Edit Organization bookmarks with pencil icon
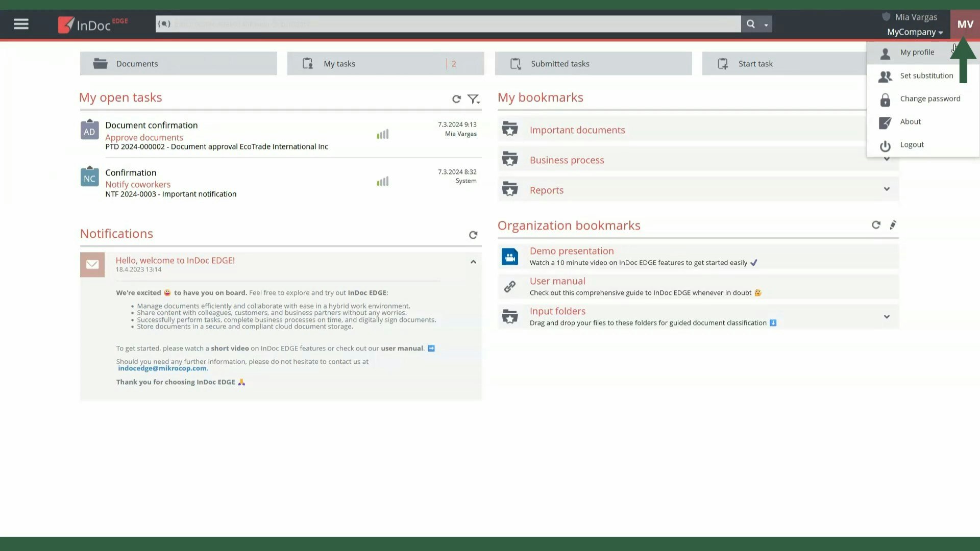Viewport: 980px width, 551px height. (893, 225)
